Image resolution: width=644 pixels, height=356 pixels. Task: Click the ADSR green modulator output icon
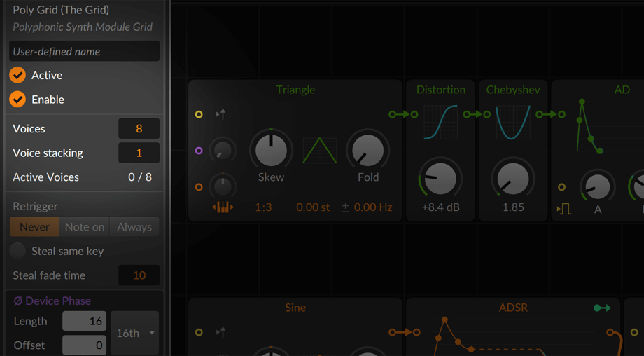pyautogui.click(x=602, y=308)
